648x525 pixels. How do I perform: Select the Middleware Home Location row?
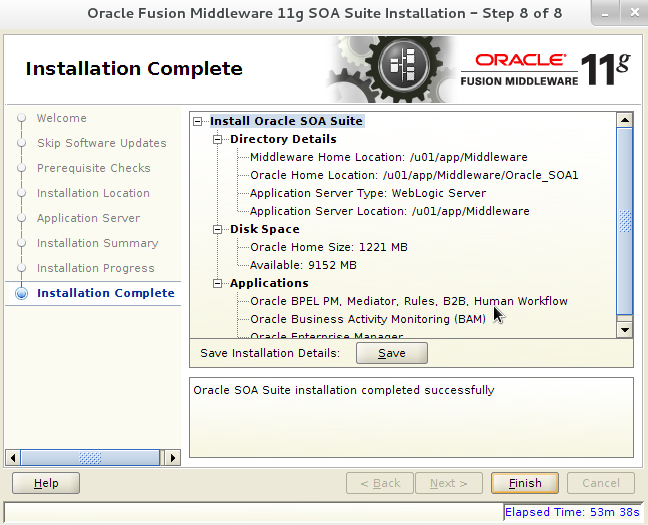[x=388, y=157]
